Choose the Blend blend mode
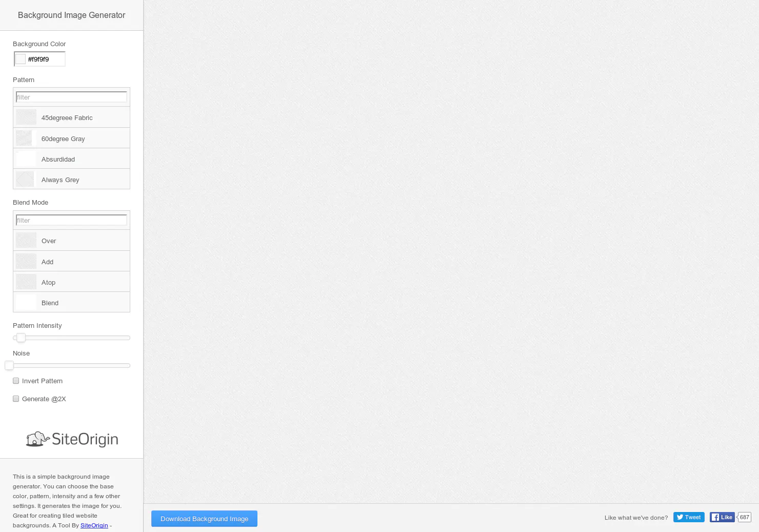Screen dimensions: 759x532 tap(71, 302)
